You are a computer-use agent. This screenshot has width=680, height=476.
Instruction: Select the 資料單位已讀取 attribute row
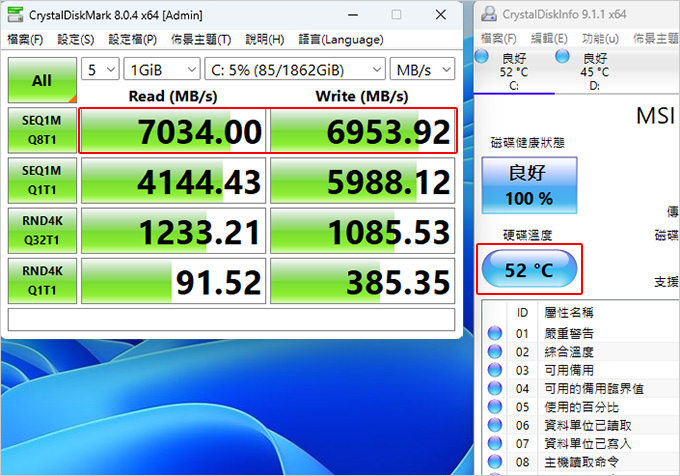tap(581, 425)
